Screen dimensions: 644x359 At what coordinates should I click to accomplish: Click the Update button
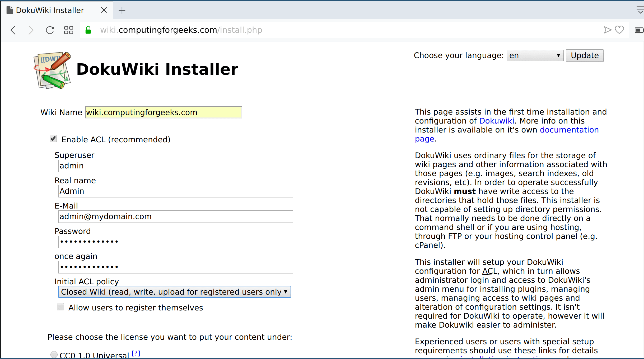tap(585, 55)
